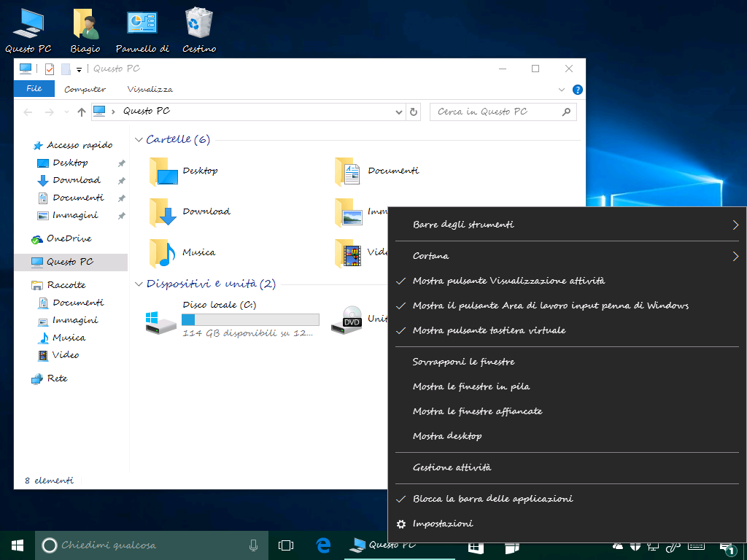Switch to the Visualizza ribbon tab
Image resolution: width=747 pixels, height=560 pixels.
pyautogui.click(x=150, y=89)
